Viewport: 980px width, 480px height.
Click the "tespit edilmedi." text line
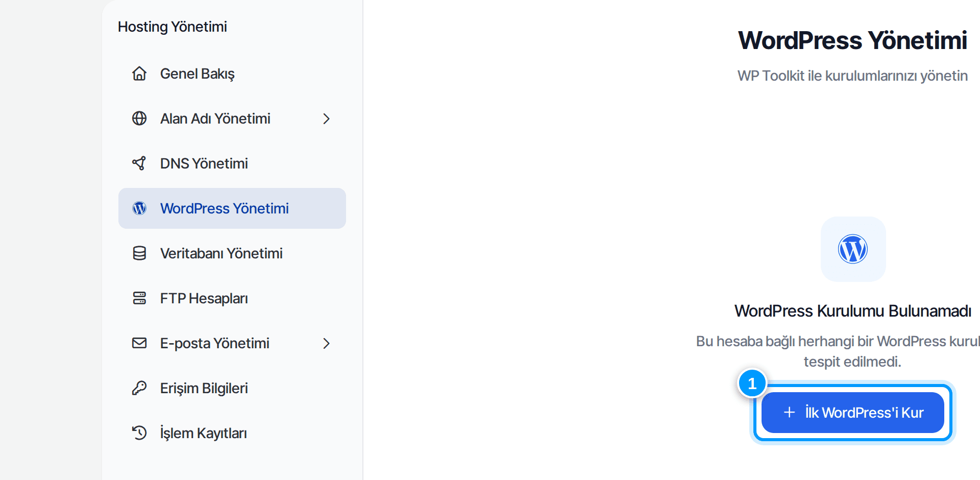pyautogui.click(x=852, y=362)
